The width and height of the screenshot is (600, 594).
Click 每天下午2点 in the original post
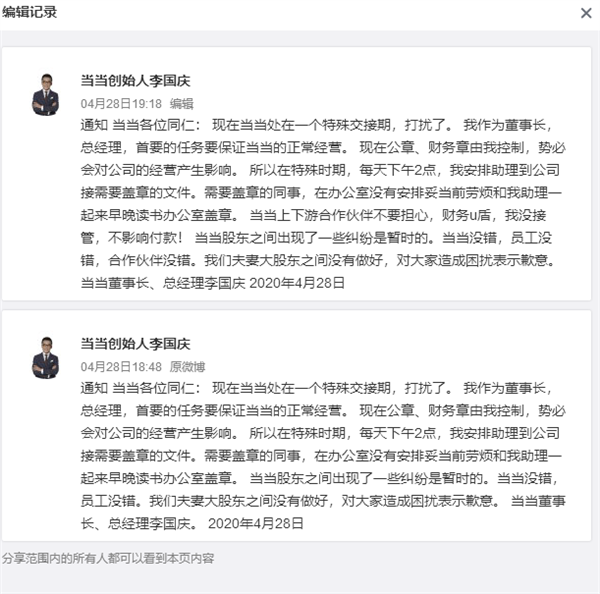coord(397,433)
